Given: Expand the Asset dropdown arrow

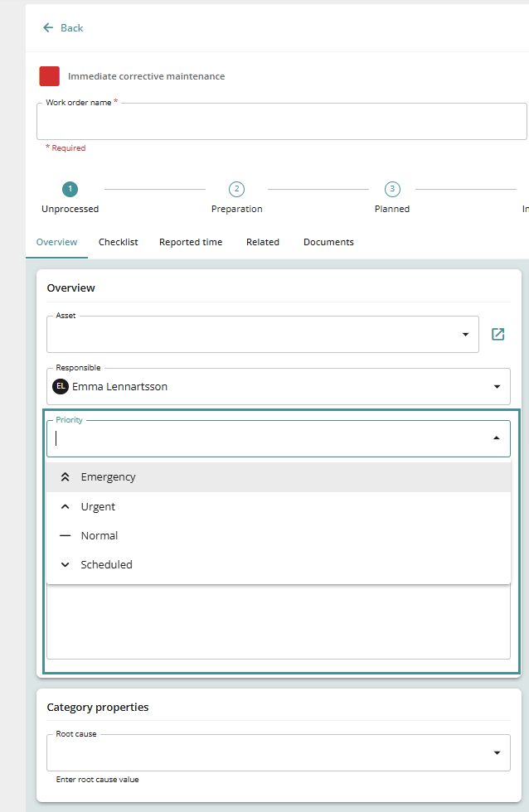Looking at the screenshot, I should (464, 335).
